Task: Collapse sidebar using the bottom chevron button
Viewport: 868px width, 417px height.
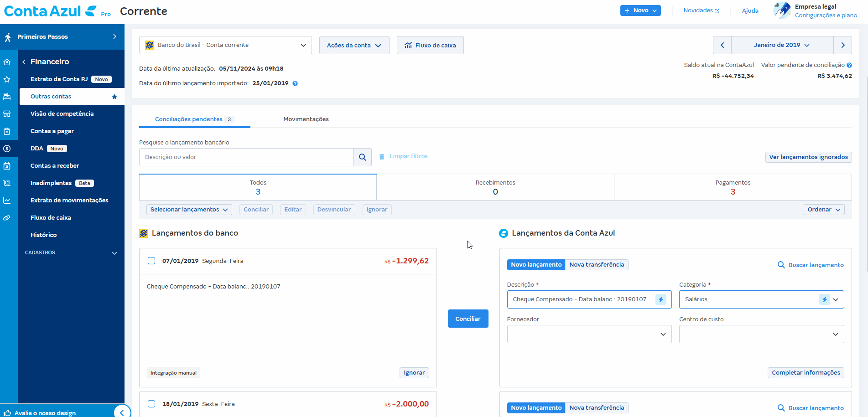Action: click(122, 412)
